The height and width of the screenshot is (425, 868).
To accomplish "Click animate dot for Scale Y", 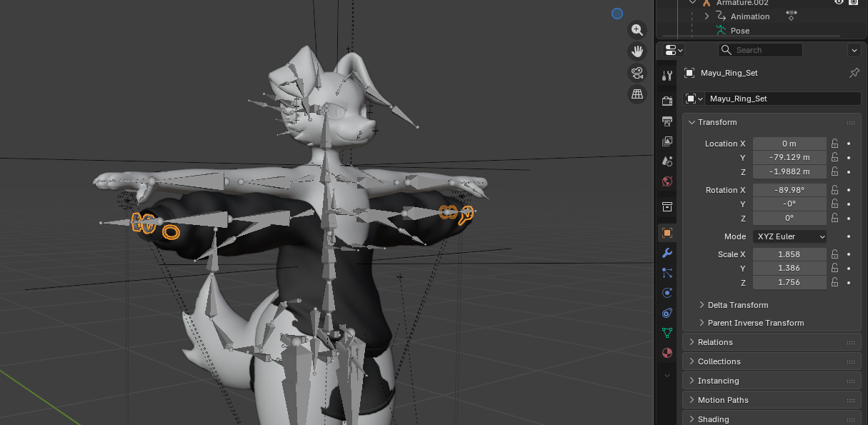I will 849,269.
